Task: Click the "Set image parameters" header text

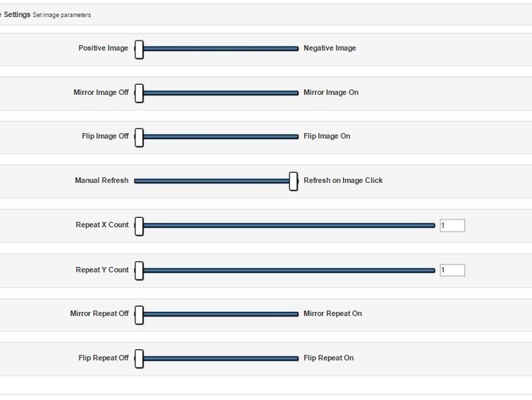Action: point(62,15)
